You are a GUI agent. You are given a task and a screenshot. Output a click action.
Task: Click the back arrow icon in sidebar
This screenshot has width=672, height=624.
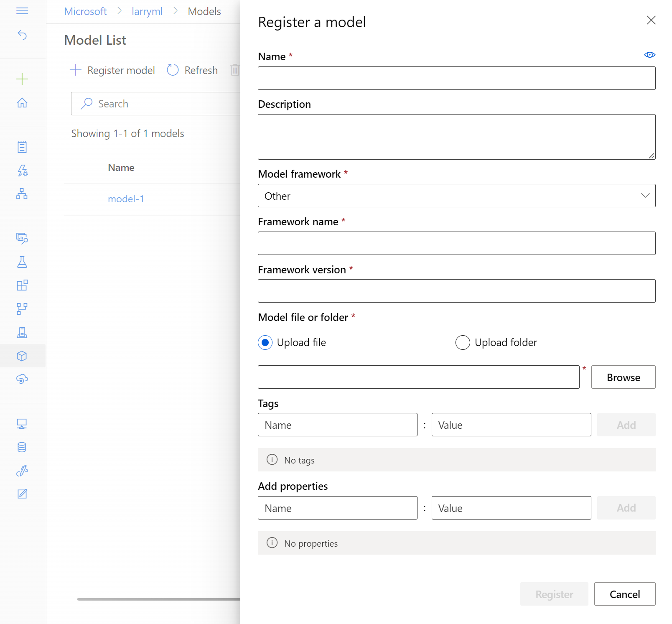coord(22,35)
